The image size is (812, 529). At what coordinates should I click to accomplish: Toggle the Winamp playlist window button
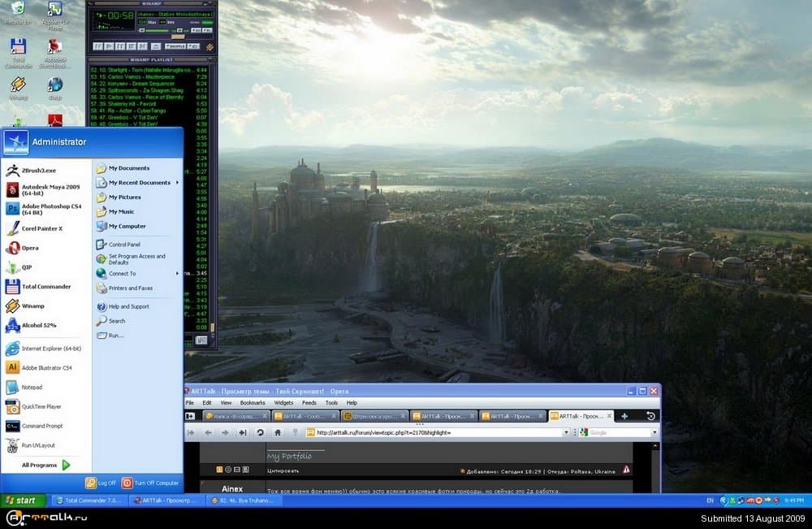[x=207, y=31]
